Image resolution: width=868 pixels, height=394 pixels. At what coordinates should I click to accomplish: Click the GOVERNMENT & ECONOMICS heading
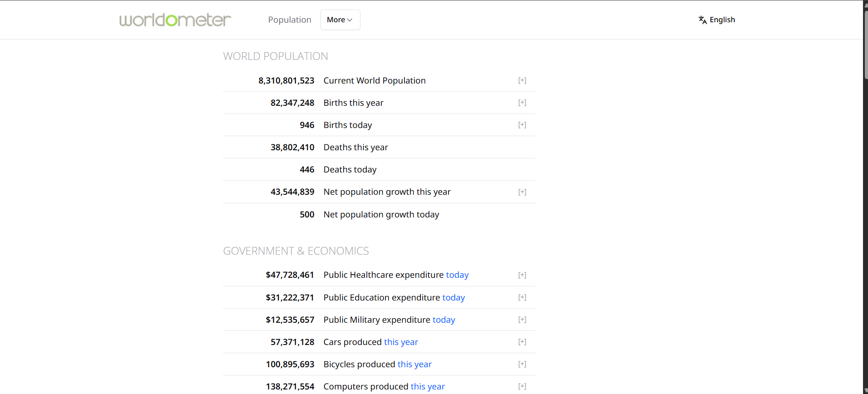coord(296,251)
